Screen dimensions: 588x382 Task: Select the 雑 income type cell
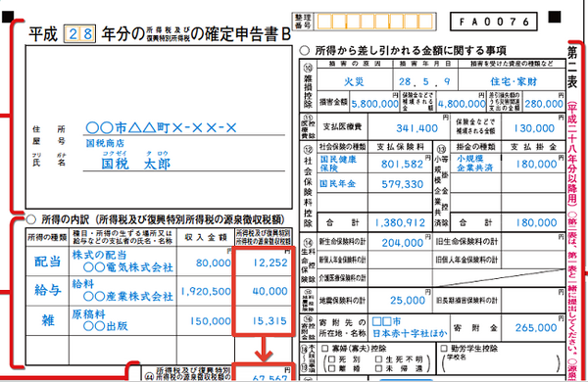47,320
